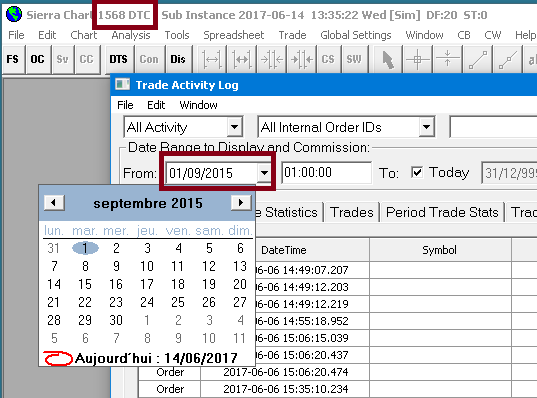The width and height of the screenshot is (537, 398).
Task: Switch to the Period Trade Stats tab
Action: (442, 212)
